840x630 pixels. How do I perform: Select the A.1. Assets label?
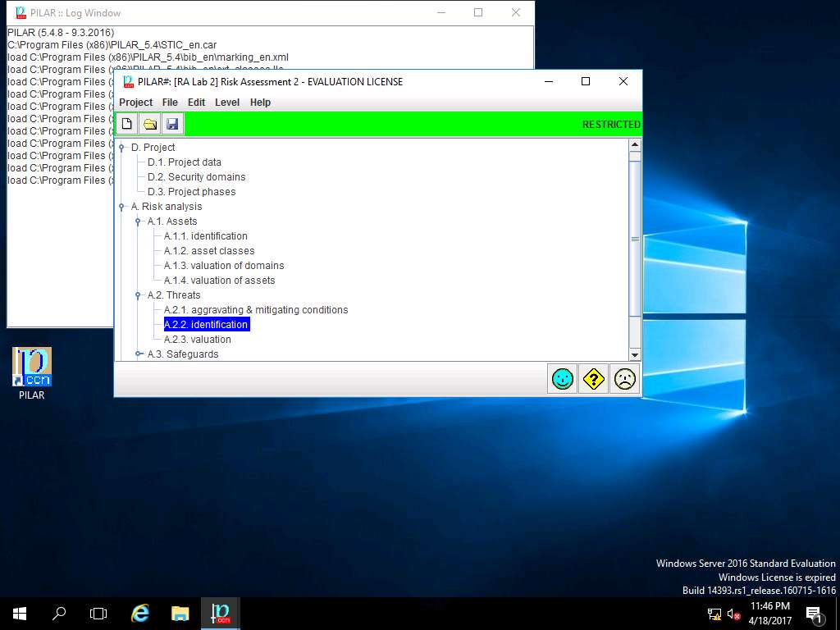(172, 221)
